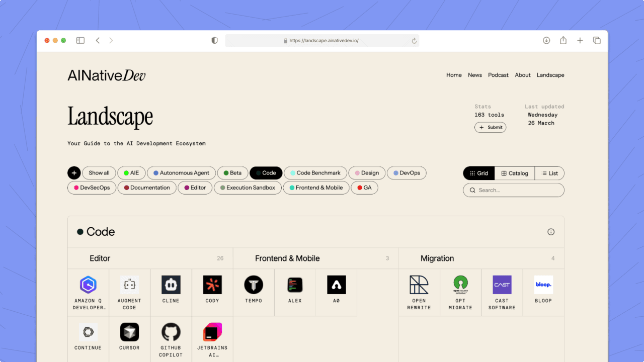Open the News nav link
Viewport: 644px width, 362px height.
[x=475, y=75]
